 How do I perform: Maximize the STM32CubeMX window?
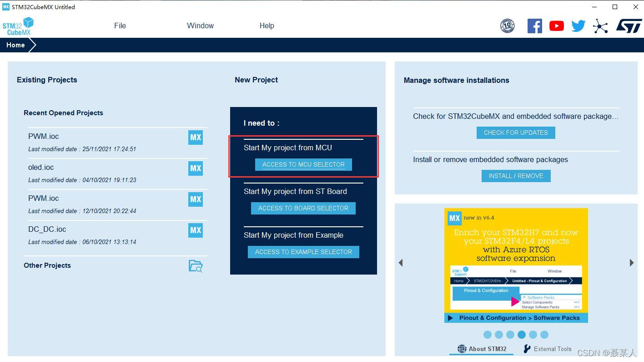coord(615,7)
